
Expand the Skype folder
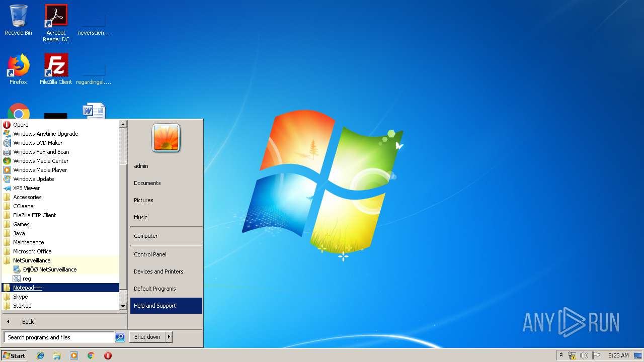(x=60, y=297)
